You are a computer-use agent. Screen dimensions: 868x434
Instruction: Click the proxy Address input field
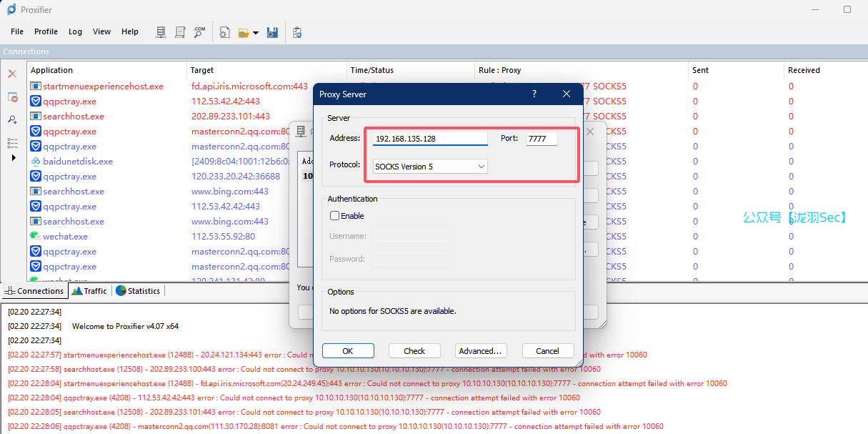click(x=430, y=139)
